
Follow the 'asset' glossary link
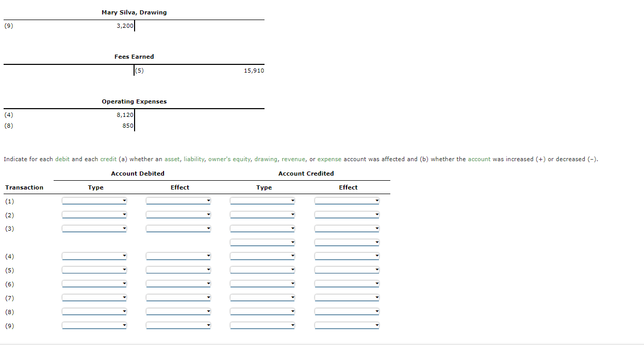172,159
